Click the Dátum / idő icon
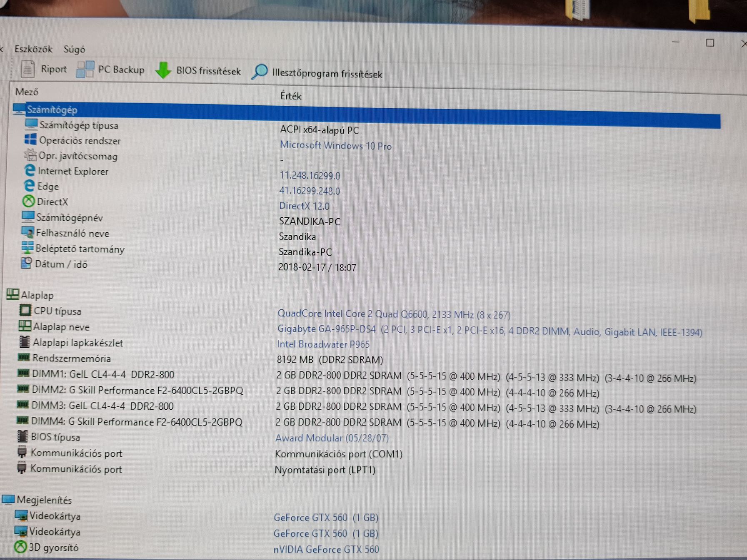Image resolution: width=747 pixels, height=560 pixels. 27,263
